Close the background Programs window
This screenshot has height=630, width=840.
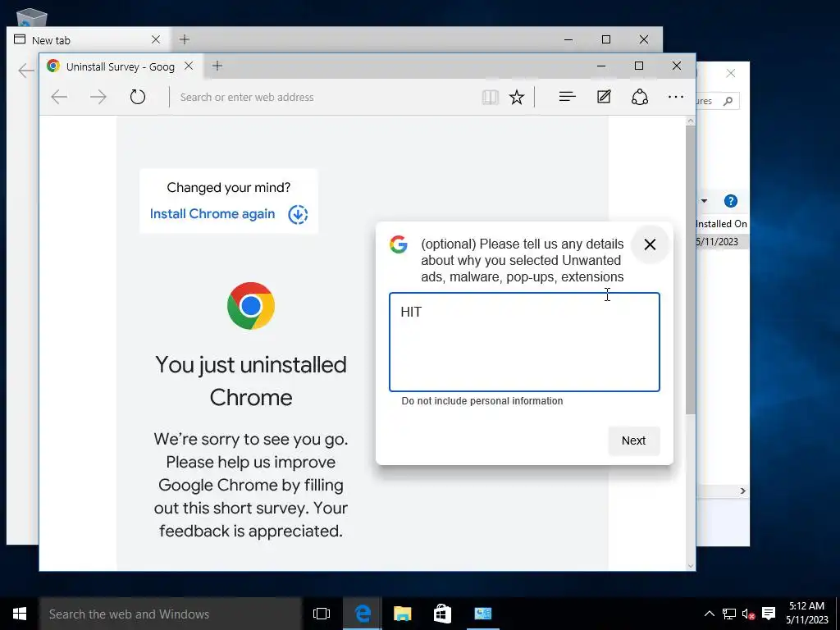coord(731,73)
